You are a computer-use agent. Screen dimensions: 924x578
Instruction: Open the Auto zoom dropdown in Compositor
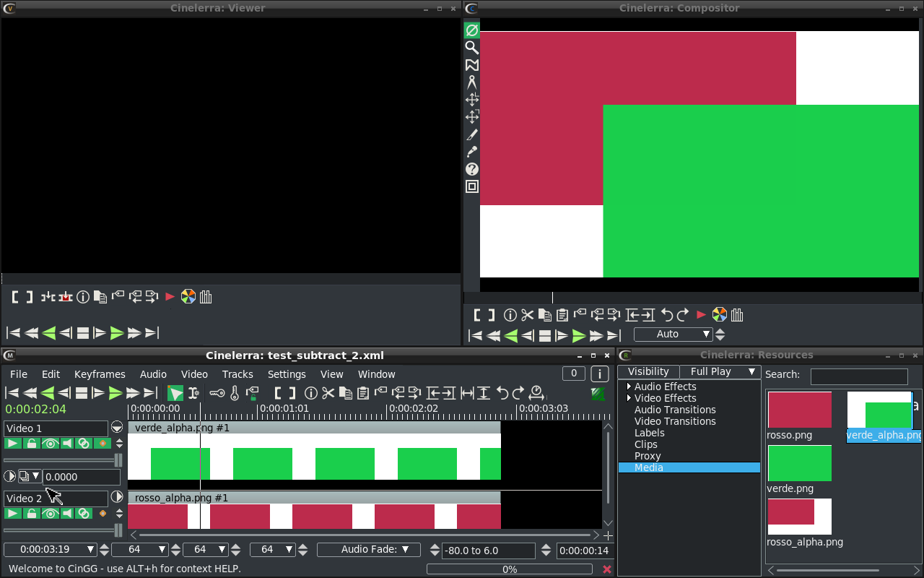coord(673,335)
